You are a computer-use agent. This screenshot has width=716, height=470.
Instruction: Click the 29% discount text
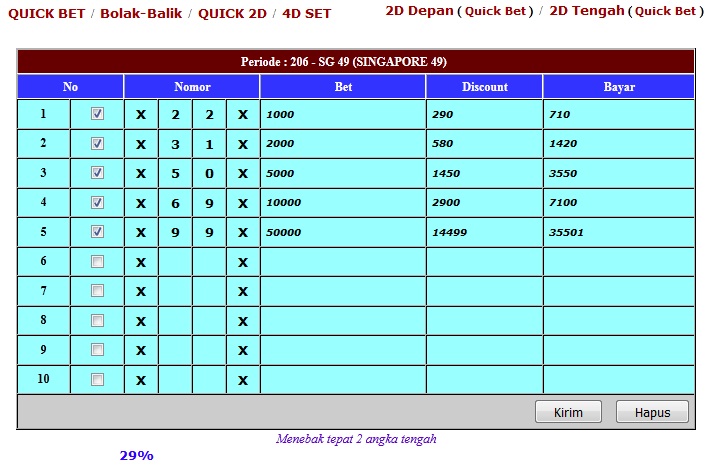pyautogui.click(x=137, y=455)
